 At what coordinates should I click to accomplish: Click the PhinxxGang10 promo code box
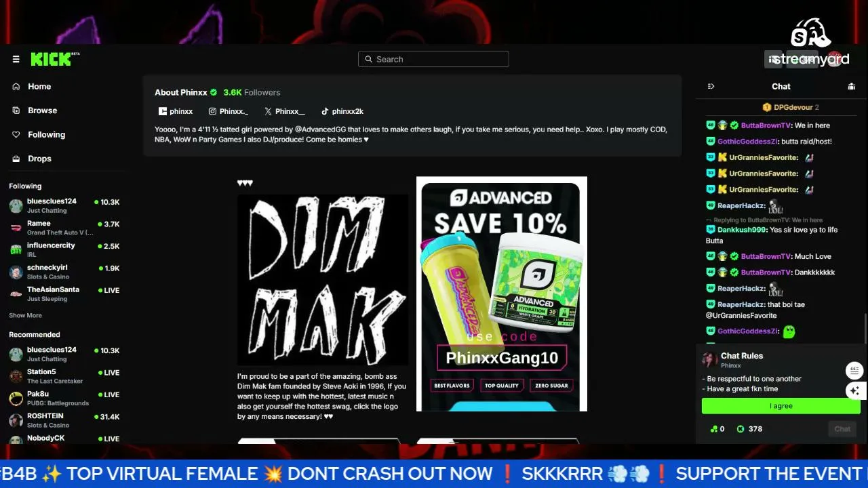(502, 358)
